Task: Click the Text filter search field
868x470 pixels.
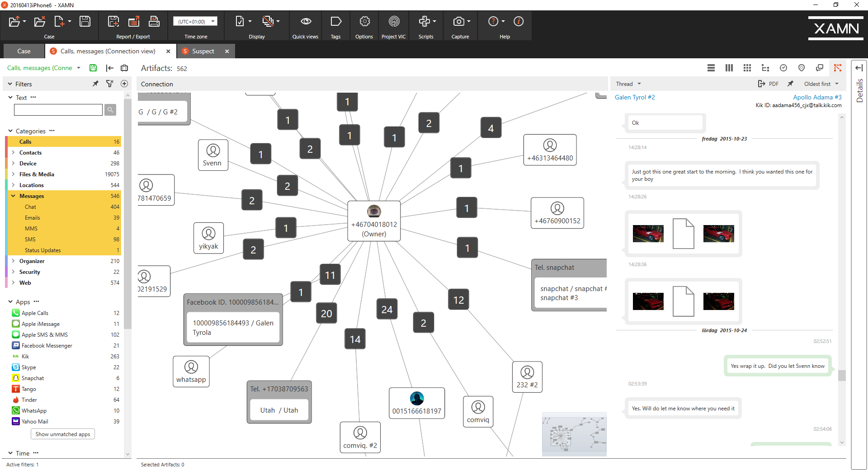Action: (58, 110)
